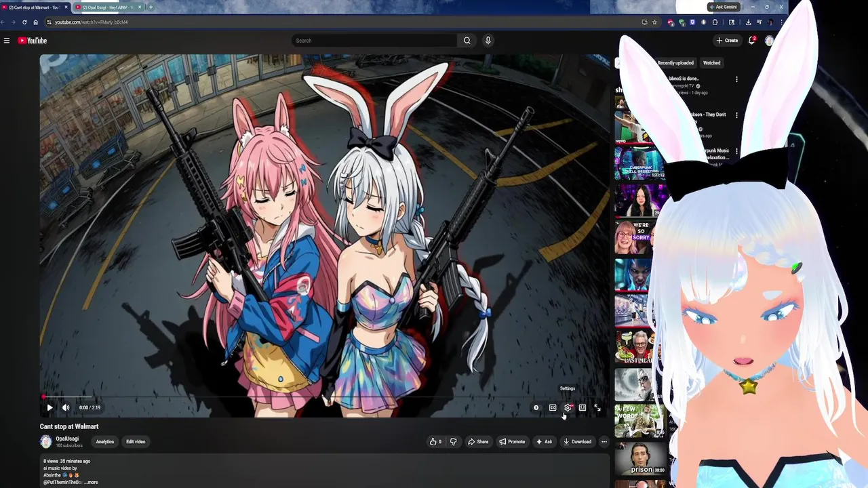868x488 pixels.
Task: Open the A Few Words thumbnail
Action: pos(640,420)
